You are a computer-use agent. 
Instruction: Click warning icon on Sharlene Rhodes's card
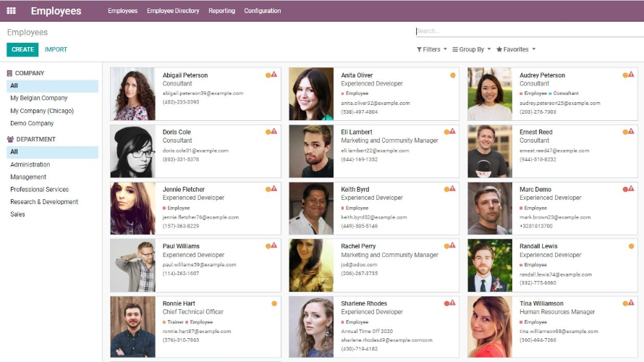tap(453, 303)
